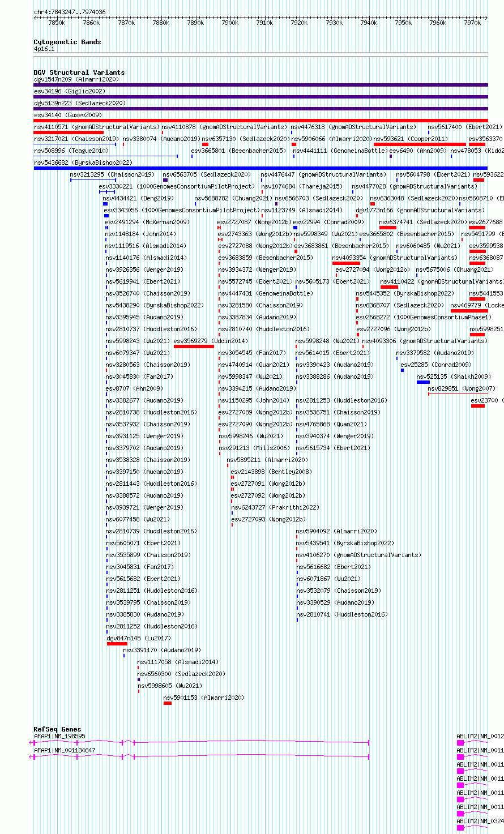Select the nsv291213 (Mills2006) label
This screenshot has height=834, width=504.
[254, 448]
